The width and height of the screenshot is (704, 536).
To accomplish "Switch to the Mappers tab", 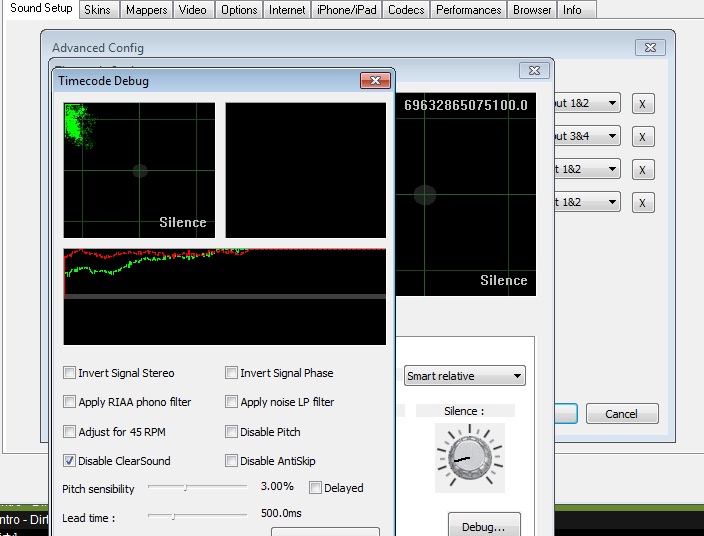I will (147, 10).
